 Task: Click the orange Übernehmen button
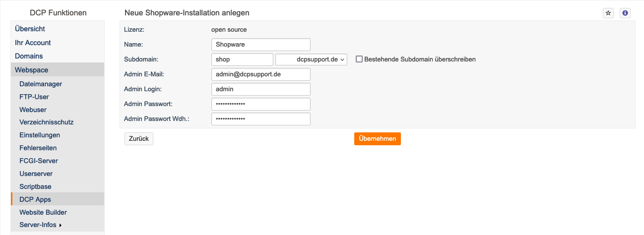(x=378, y=139)
